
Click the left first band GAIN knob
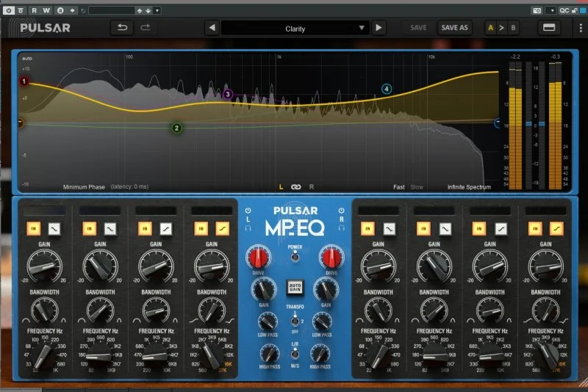(x=44, y=266)
